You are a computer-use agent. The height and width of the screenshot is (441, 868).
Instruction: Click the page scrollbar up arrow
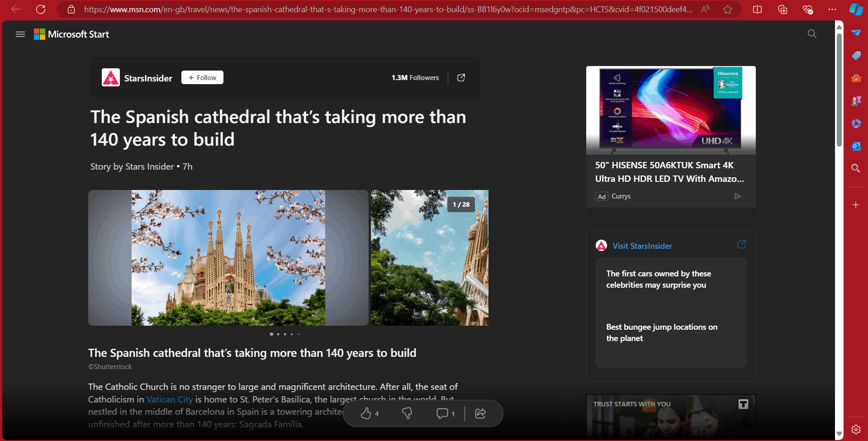coord(839,27)
